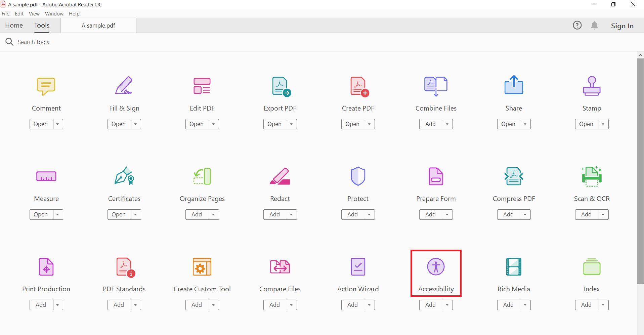Image resolution: width=644 pixels, height=335 pixels.
Task: Click Add button under Rich Media
Action: 509,305
